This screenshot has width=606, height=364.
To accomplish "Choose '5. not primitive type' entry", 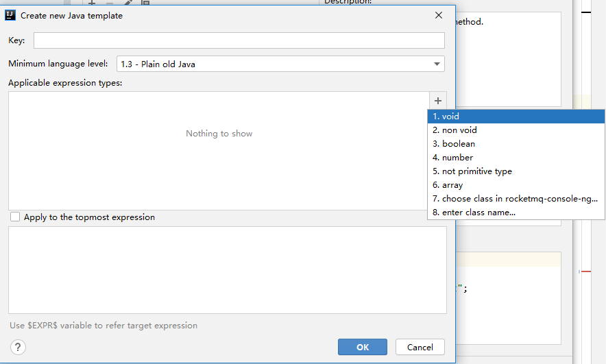I will click(x=516, y=171).
